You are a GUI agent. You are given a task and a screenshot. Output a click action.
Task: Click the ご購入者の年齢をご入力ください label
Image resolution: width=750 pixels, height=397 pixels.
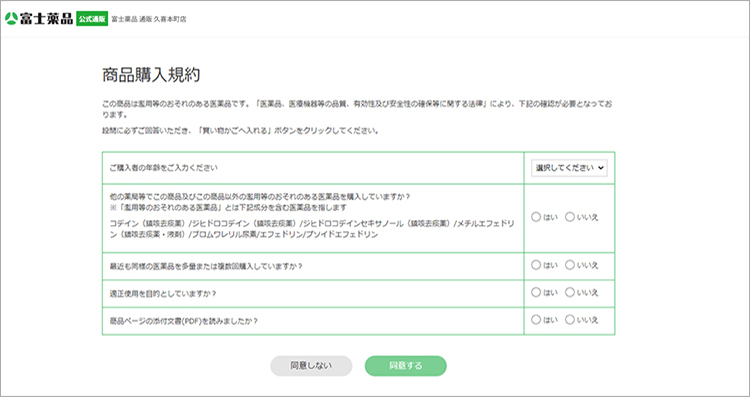164,168
